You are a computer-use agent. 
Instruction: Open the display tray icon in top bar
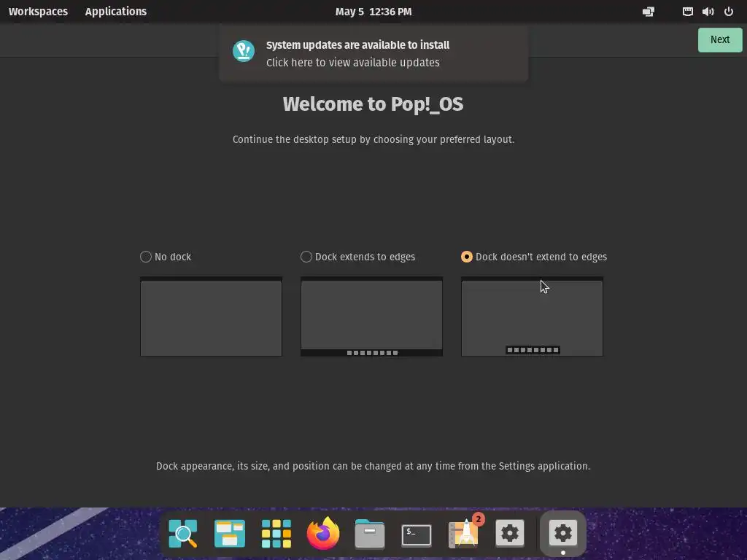(x=649, y=12)
